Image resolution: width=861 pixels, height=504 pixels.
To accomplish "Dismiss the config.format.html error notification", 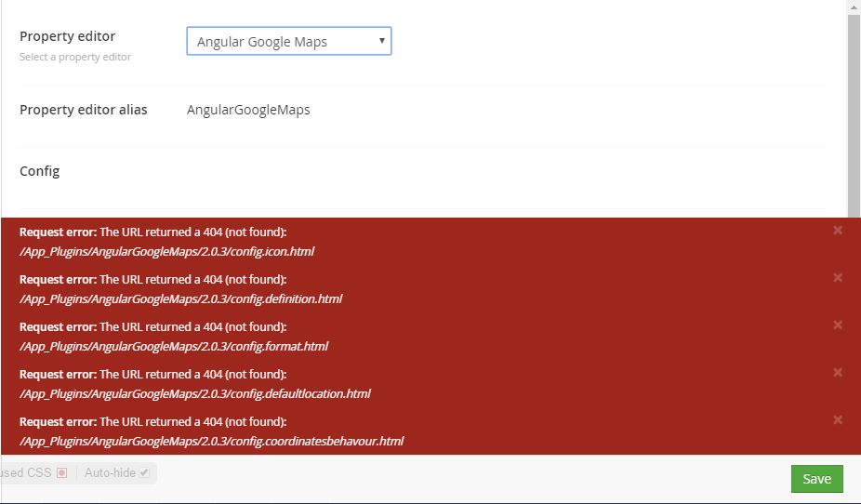I will [x=838, y=325].
